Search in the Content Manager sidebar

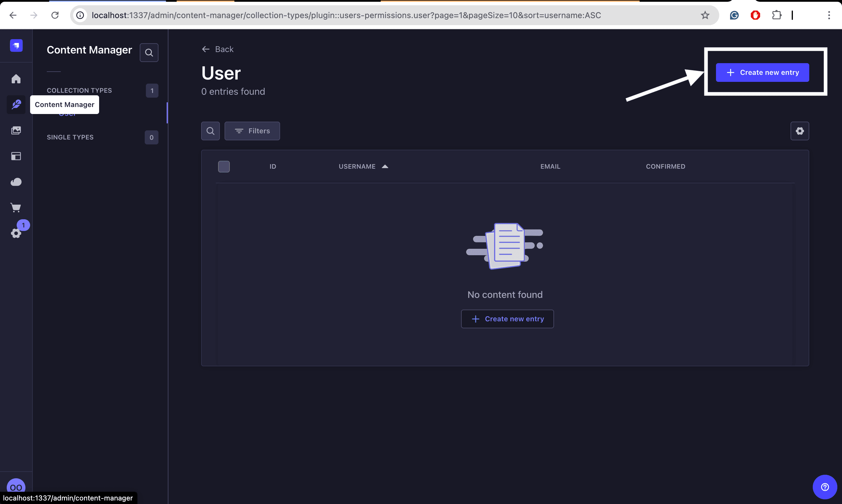coord(149,53)
